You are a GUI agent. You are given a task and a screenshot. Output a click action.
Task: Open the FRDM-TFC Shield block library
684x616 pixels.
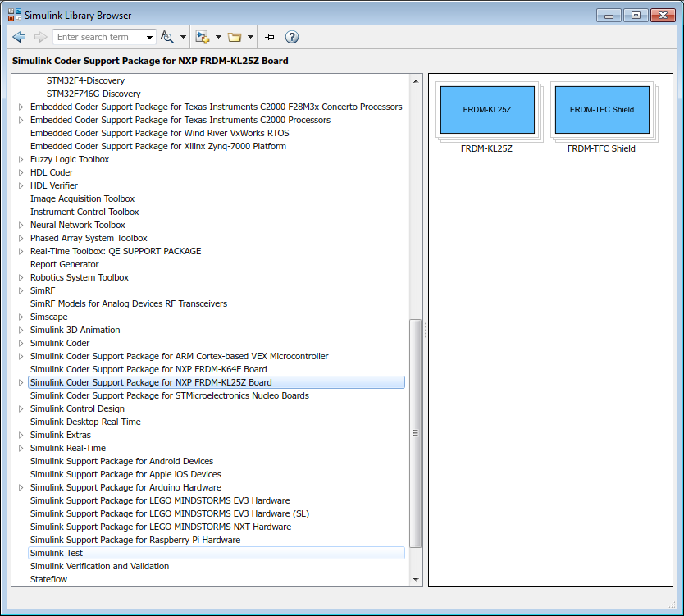[x=601, y=110]
